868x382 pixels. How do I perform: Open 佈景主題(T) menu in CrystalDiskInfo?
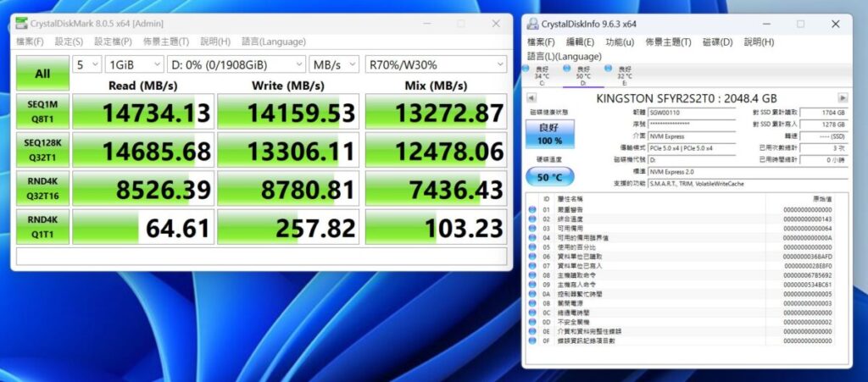tap(669, 42)
